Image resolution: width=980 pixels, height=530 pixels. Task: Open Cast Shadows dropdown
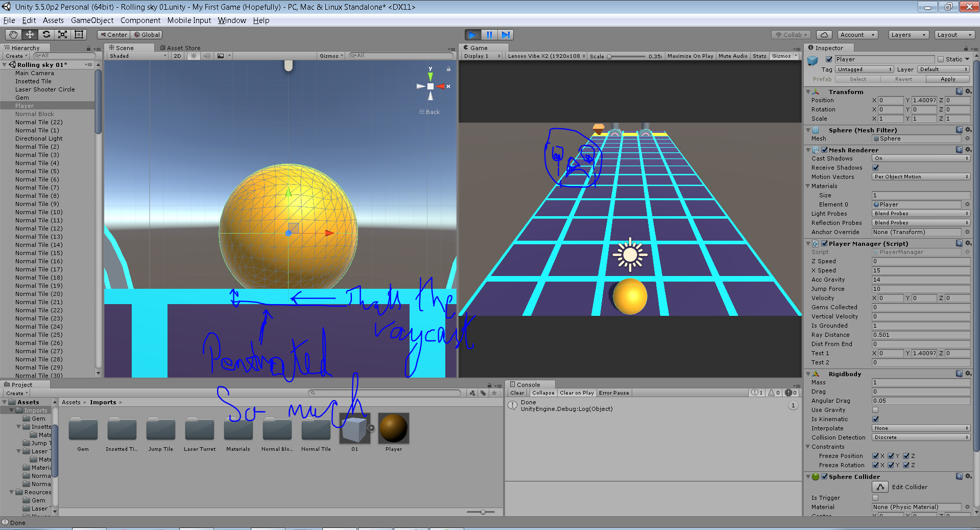click(921, 158)
